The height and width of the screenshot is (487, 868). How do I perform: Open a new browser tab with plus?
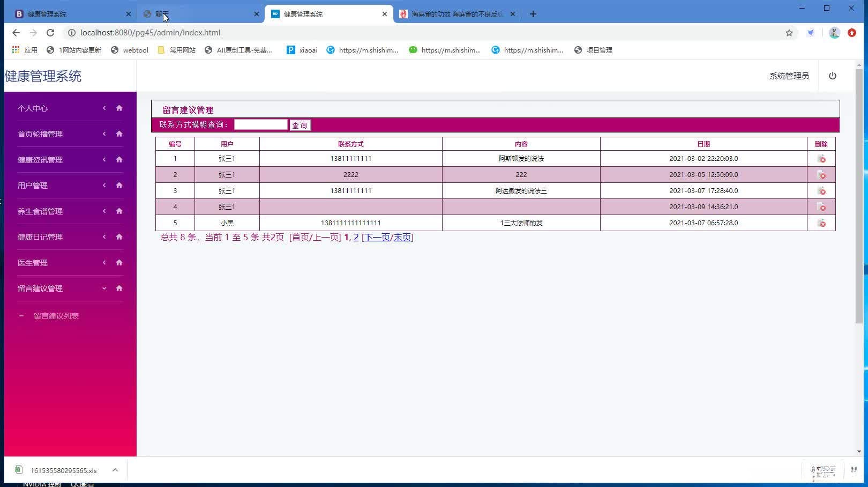tap(533, 14)
